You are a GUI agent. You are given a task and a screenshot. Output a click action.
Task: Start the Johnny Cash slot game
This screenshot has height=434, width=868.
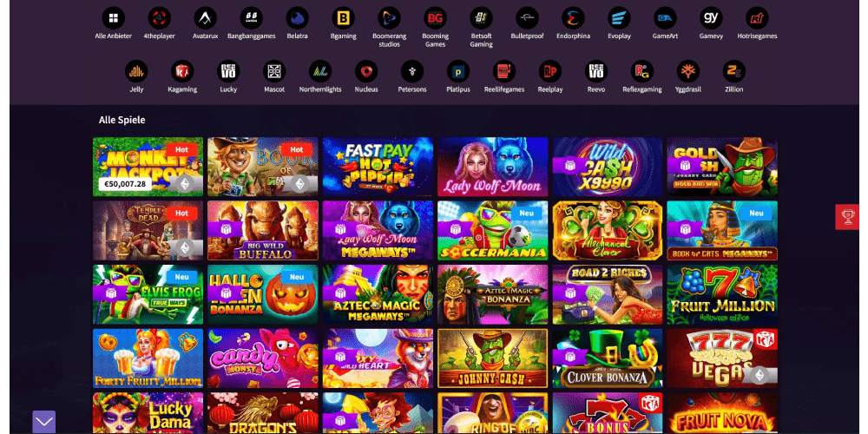pyautogui.click(x=493, y=358)
